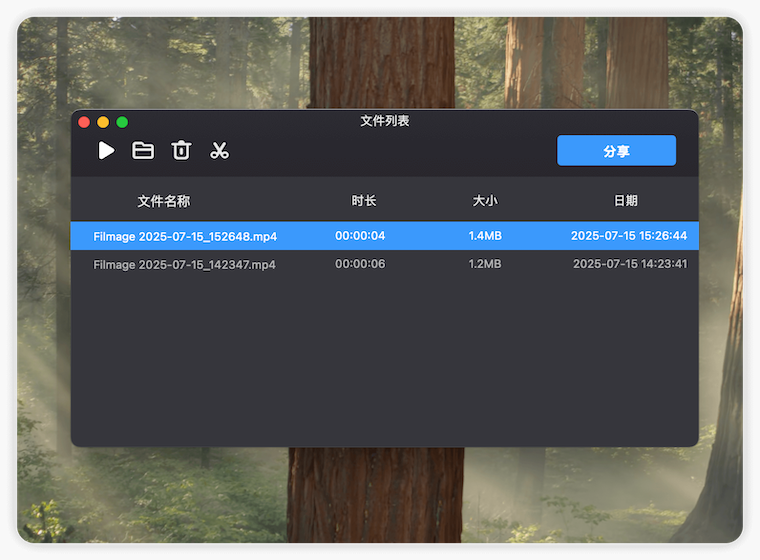
Task: Sort by the 日期 column header
Action: (625, 201)
